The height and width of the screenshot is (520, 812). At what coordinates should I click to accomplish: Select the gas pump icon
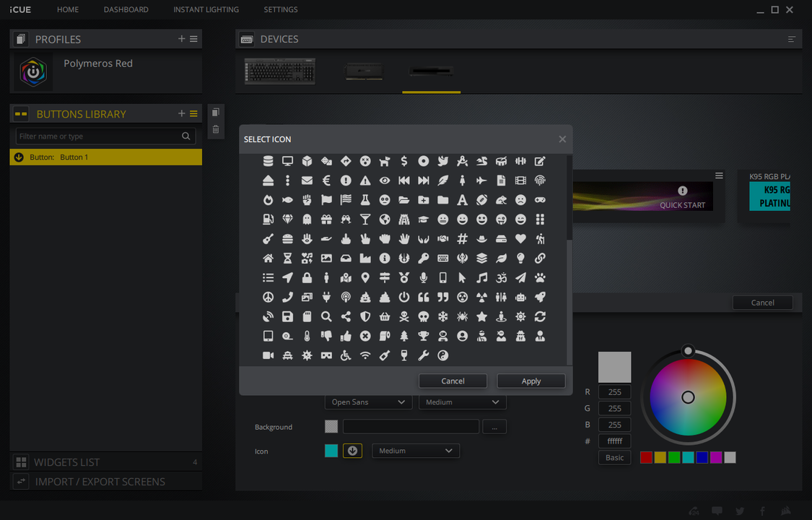pos(269,219)
